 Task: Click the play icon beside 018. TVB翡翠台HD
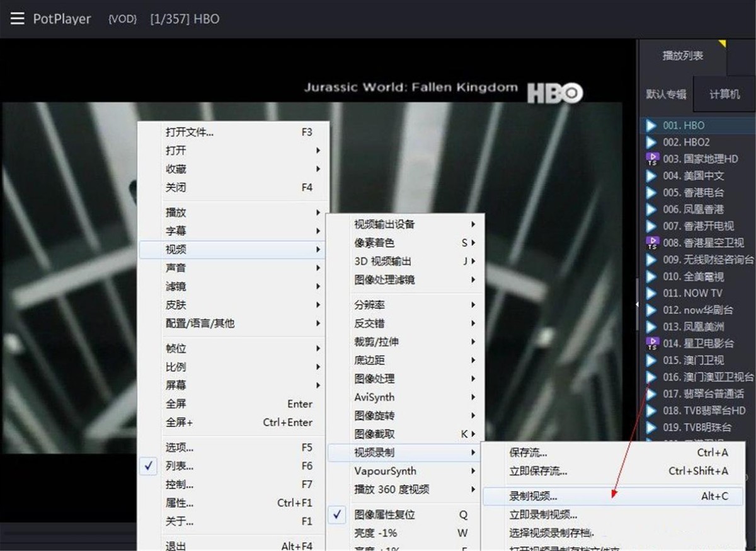coord(651,410)
